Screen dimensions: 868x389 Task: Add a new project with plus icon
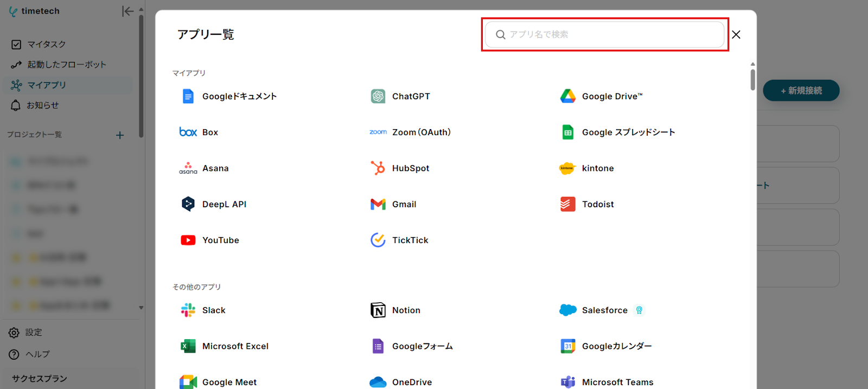(120, 135)
